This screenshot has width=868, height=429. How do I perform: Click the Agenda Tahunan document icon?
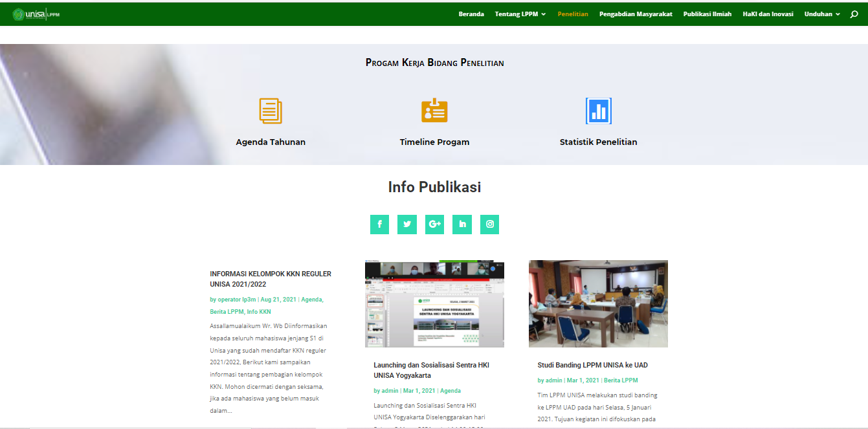tap(271, 111)
